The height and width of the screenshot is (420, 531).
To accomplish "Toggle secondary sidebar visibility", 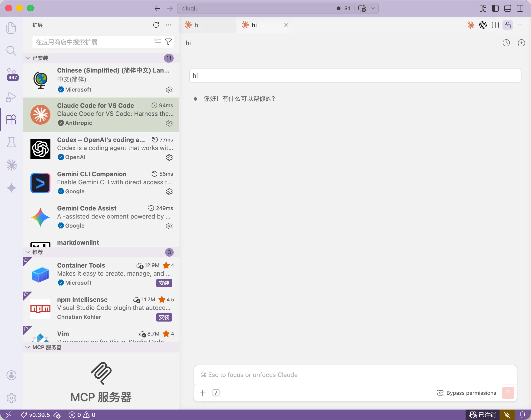I will tap(520, 8).
